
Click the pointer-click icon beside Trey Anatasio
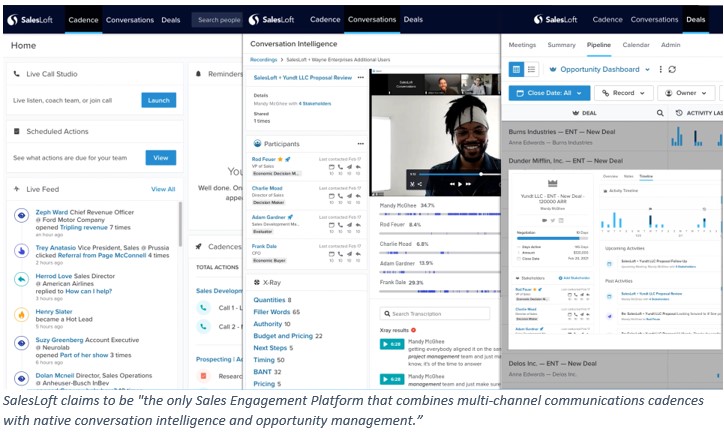[x=21, y=251]
